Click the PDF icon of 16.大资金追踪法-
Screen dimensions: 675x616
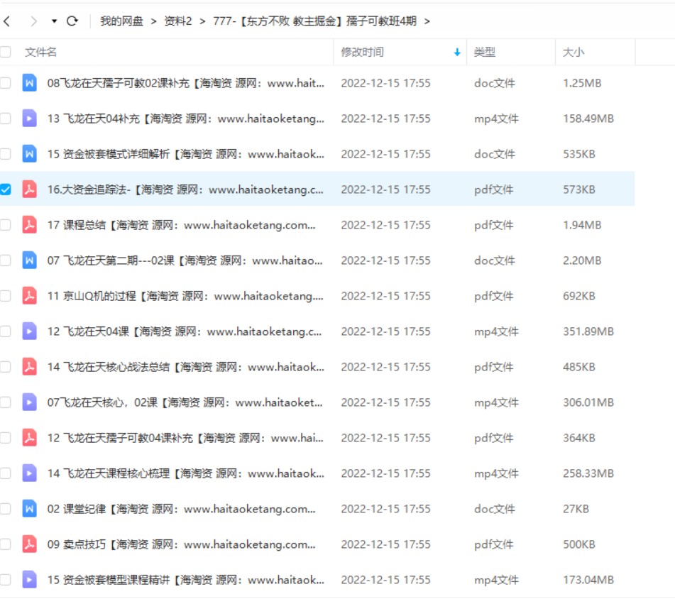(x=29, y=189)
